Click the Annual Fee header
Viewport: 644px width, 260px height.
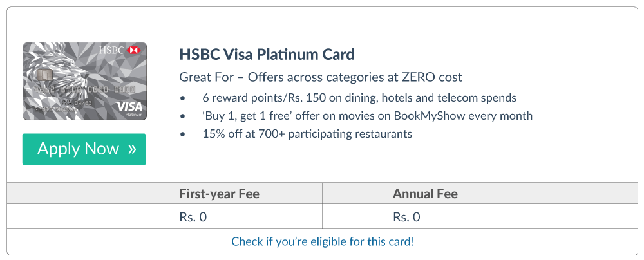tap(425, 194)
